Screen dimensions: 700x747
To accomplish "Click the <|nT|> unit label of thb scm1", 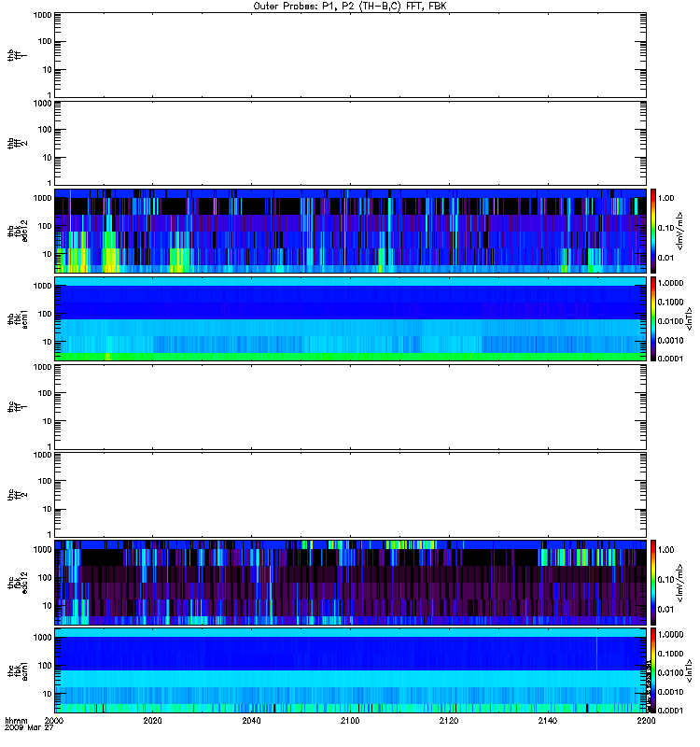I will click(689, 318).
